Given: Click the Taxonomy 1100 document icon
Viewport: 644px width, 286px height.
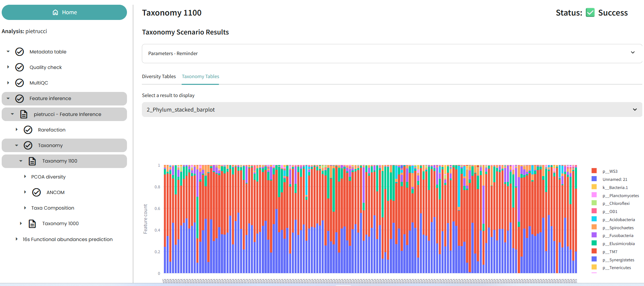Looking at the screenshot, I should 32,161.
